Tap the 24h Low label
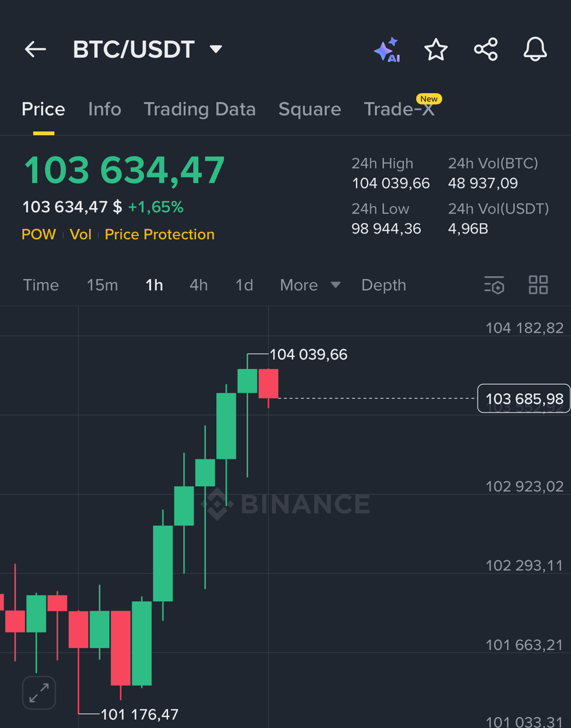The width and height of the screenshot is (571, 728). (380, 209)
